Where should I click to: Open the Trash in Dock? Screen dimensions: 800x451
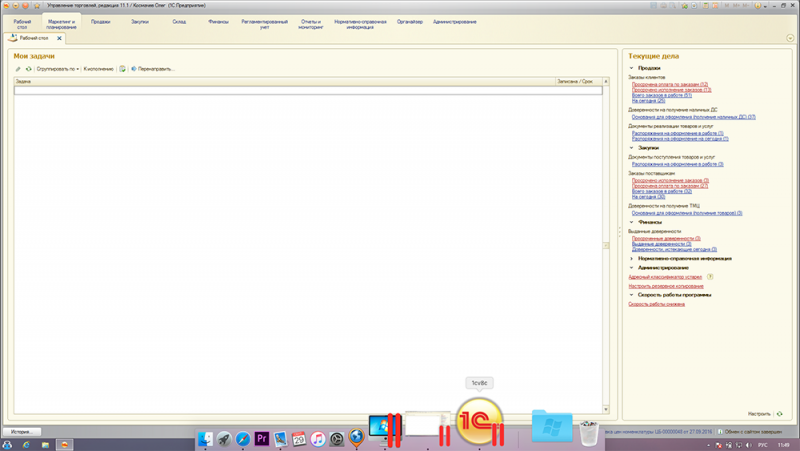589,433
